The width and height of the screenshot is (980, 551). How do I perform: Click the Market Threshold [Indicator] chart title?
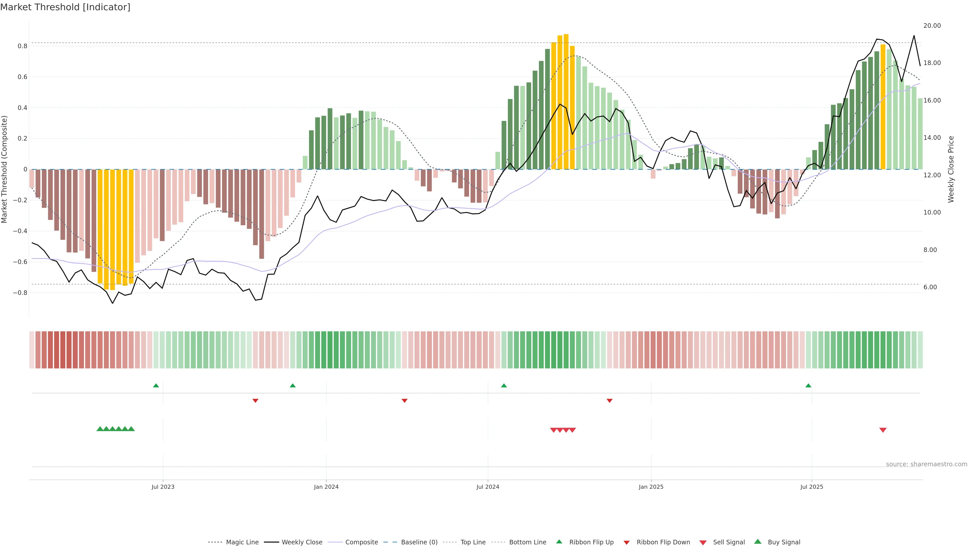(65, 7)
